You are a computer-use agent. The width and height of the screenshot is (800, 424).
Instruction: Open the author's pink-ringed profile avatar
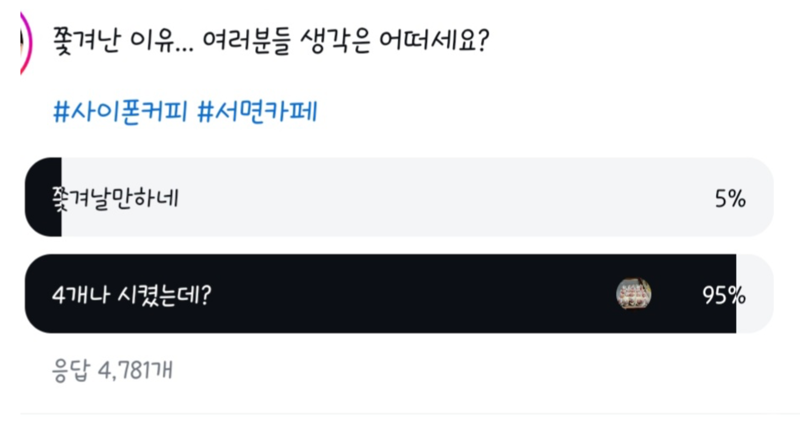pos(26,42)
